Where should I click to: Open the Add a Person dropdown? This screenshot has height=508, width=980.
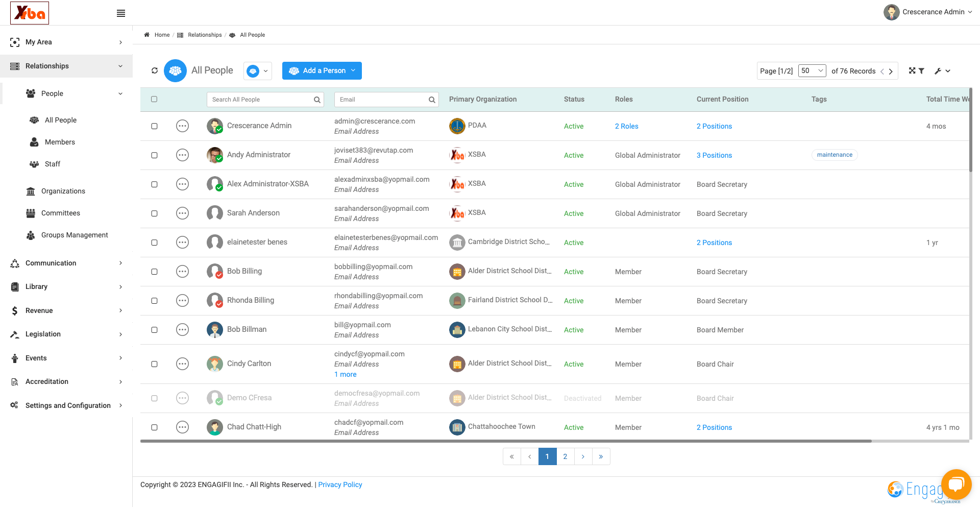[322, 70]
